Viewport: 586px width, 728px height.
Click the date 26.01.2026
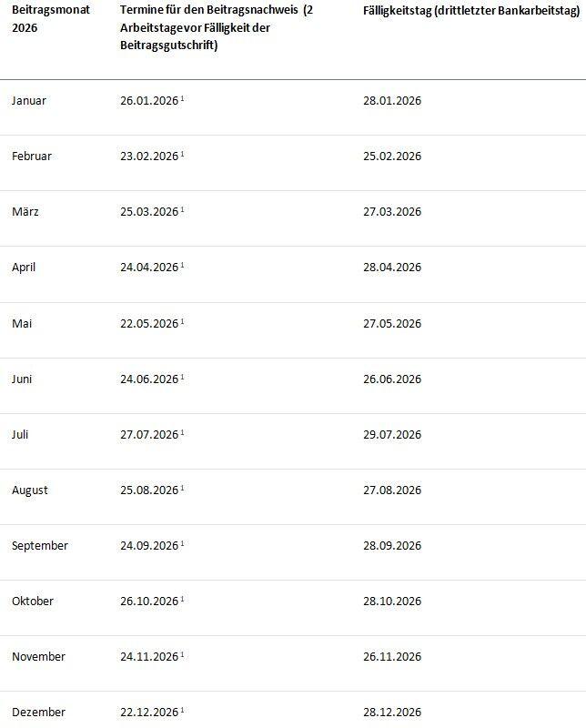[x=149, y=100]
